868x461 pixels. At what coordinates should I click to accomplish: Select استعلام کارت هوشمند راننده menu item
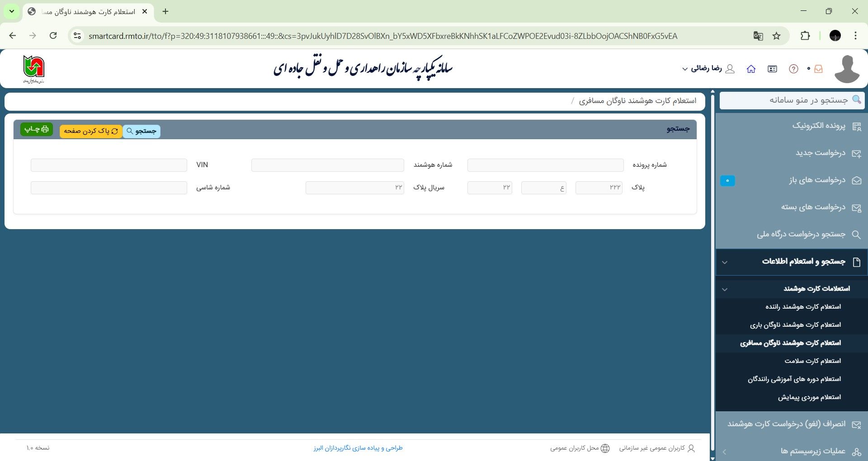(x=803, y=306)
